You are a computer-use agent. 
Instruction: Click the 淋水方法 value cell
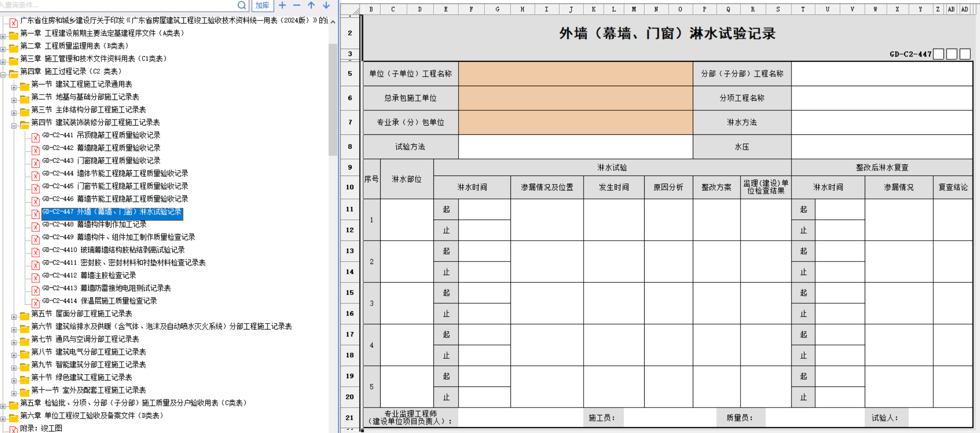click(882, 122)
